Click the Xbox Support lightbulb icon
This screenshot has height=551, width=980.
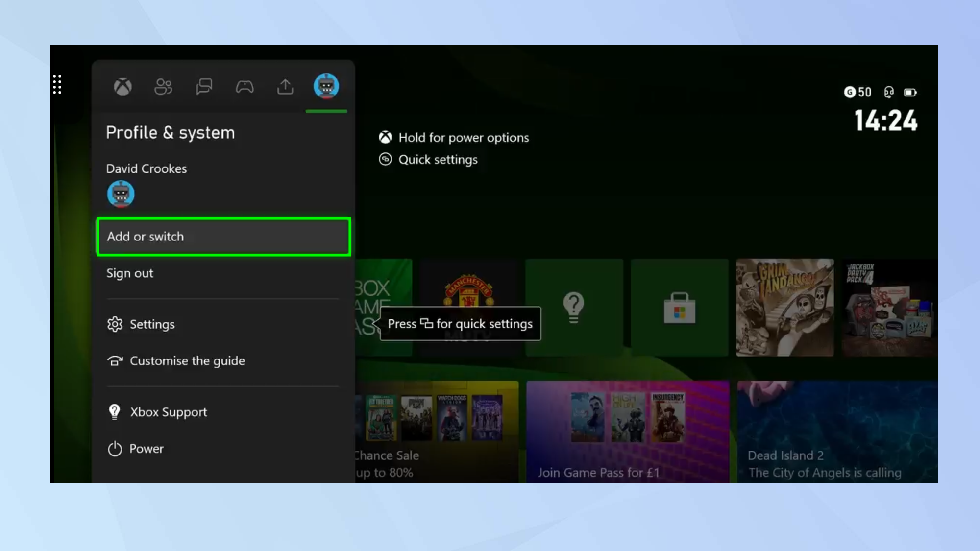click(x=115, y=411)
